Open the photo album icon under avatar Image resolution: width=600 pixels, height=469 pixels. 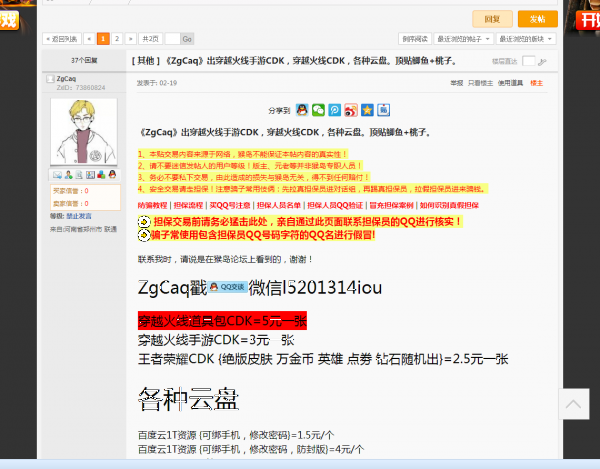(x=90, y=175)
